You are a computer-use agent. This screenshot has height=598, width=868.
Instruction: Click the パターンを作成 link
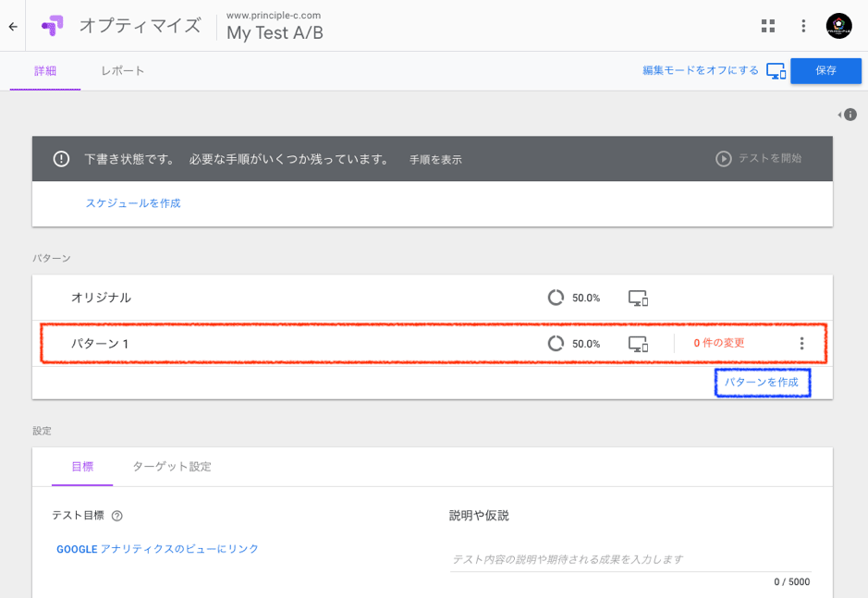coord(762,382)
